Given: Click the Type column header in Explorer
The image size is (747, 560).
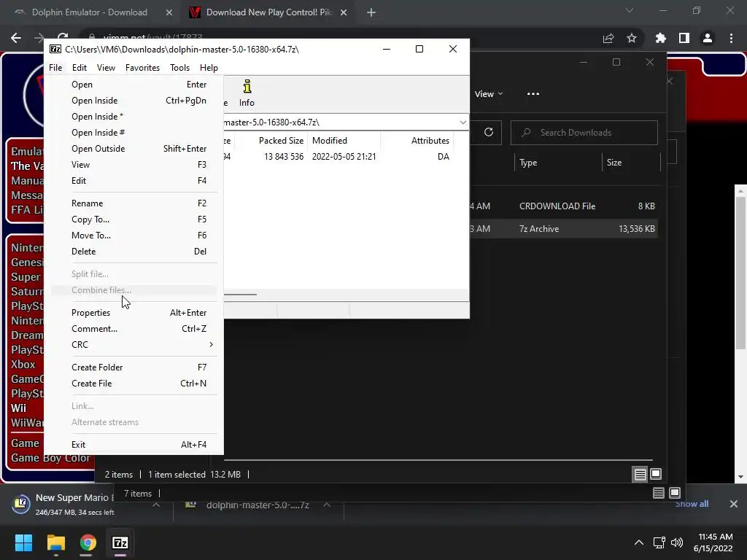Looking at the screenshot, I should [x=528, y=163].
